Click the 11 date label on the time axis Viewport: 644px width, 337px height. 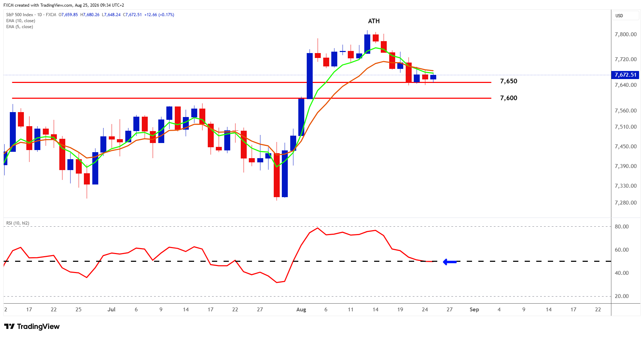(351, 310)
